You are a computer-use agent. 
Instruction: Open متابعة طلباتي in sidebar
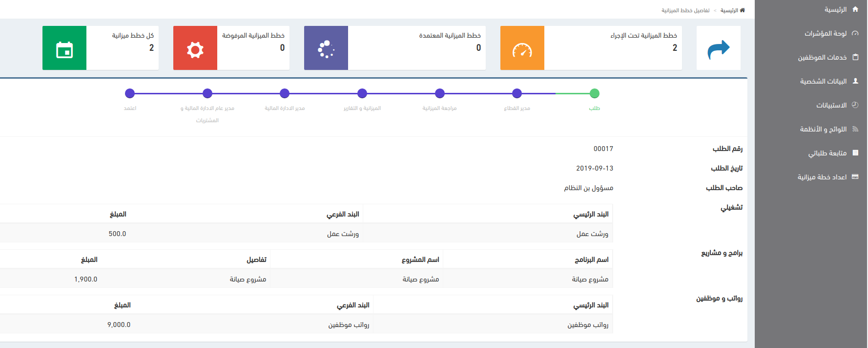[x=827, y=153]
